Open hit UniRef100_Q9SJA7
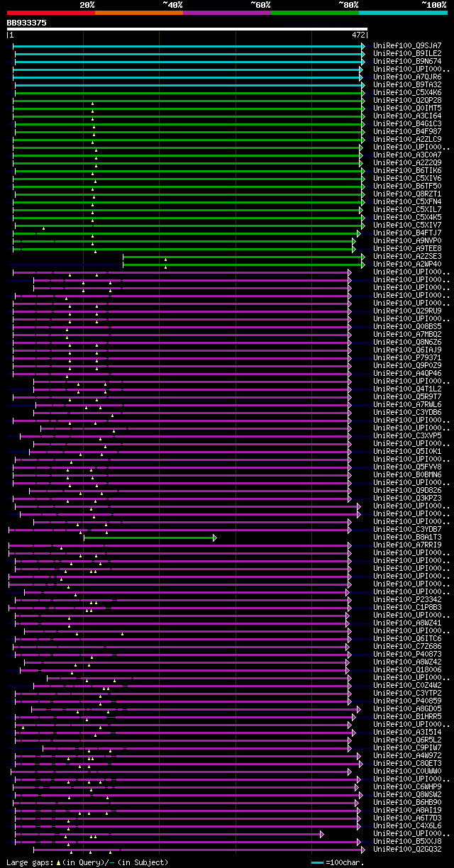The width and height of the screenshot is (454, 868). tap(407, 46)
